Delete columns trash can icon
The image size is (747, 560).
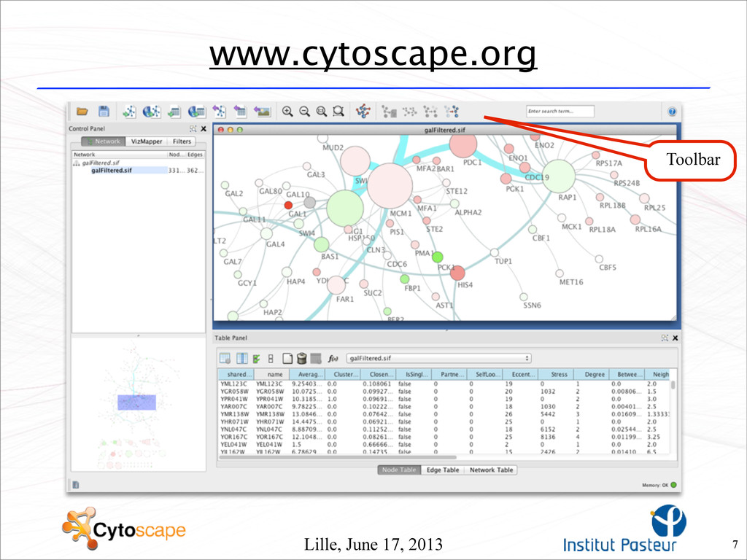point(301,358)
